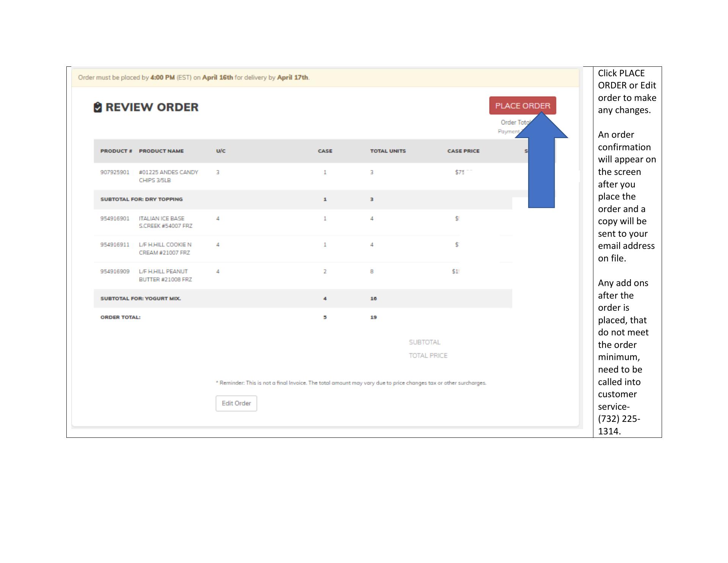Click the PRODUCT # column header

[x=116, y=151]
